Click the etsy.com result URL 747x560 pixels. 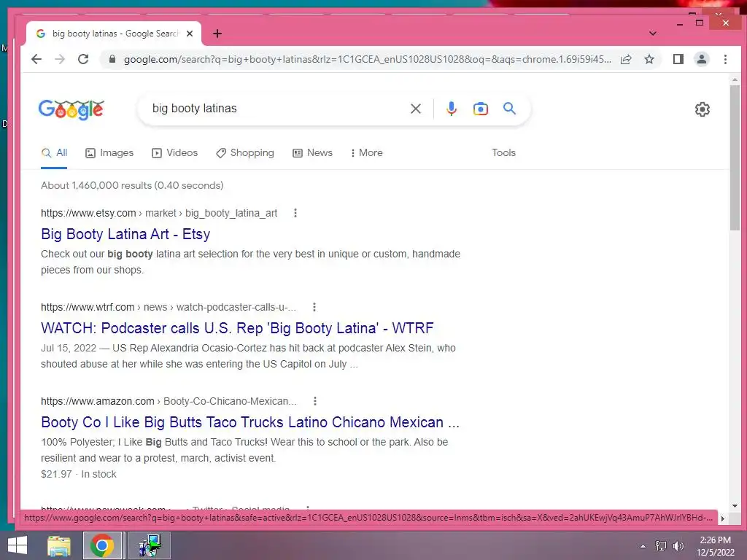coord(159,213)
